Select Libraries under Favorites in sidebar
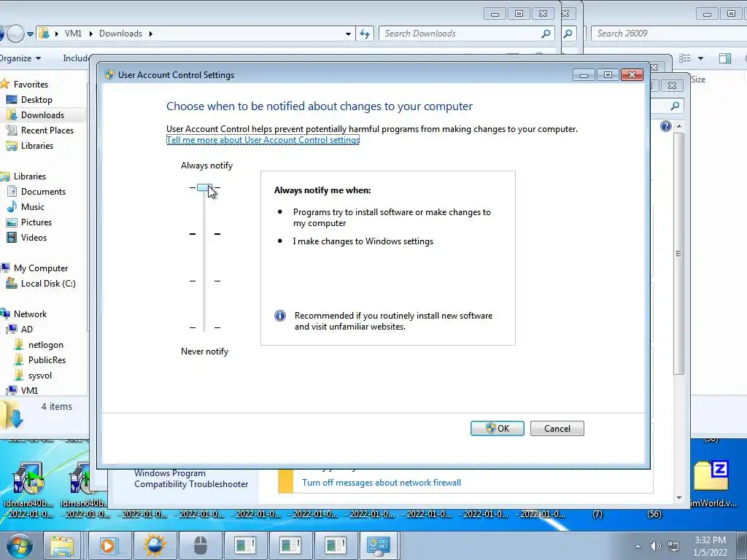 [36, 145]
